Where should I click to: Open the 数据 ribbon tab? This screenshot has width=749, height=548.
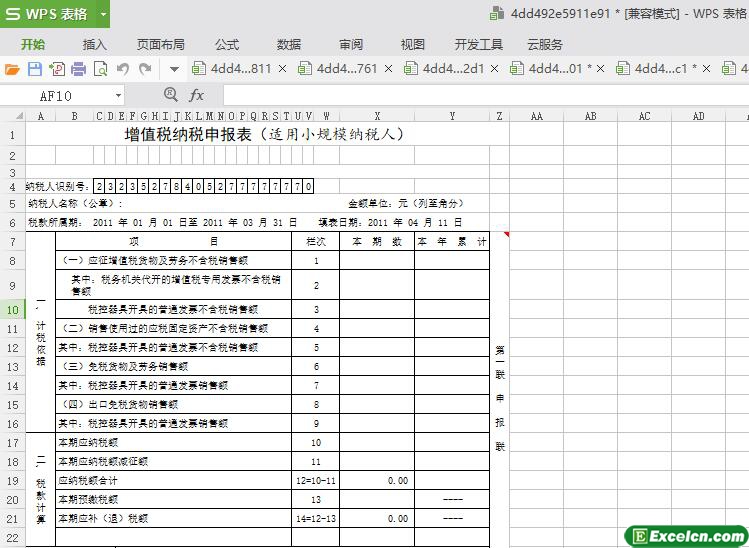click(x=289, y=44)
